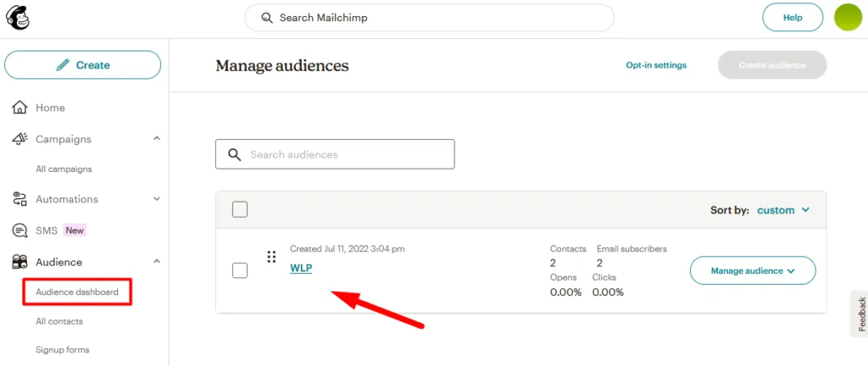Focus the Search audiences field

(335, 154)
